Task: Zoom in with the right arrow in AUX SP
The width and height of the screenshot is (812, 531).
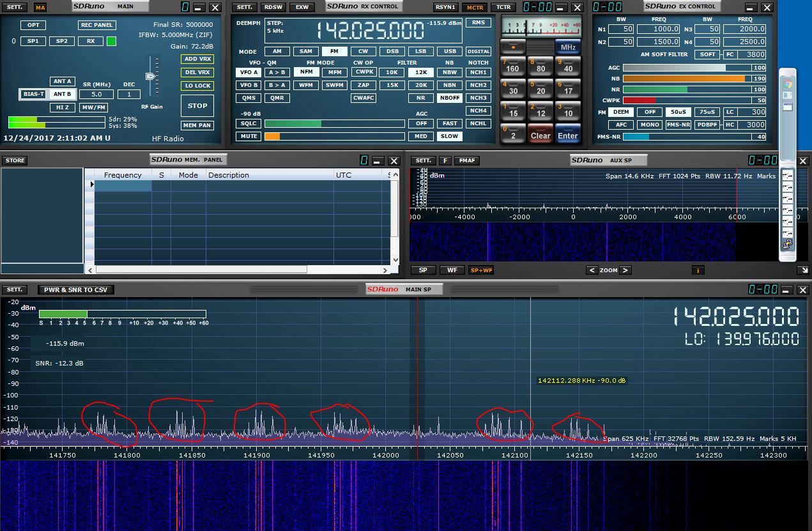Action: (625, 270)
